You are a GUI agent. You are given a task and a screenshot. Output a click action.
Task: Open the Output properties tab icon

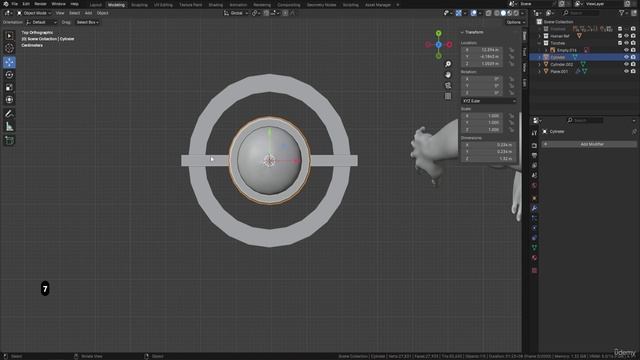534,155
